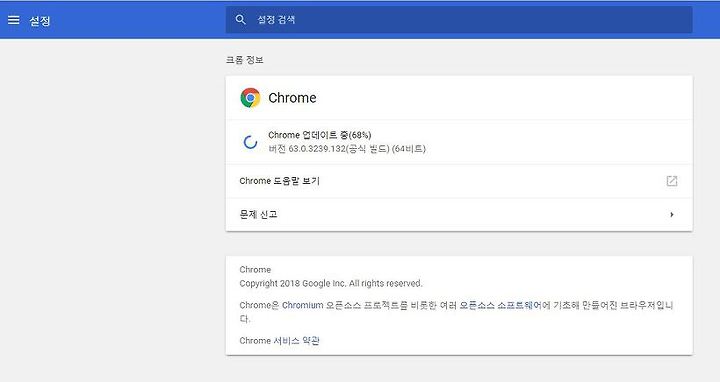Open Chrome 도움말 보기 external link icon
This screenshot has height=382, width=720.
671,181
